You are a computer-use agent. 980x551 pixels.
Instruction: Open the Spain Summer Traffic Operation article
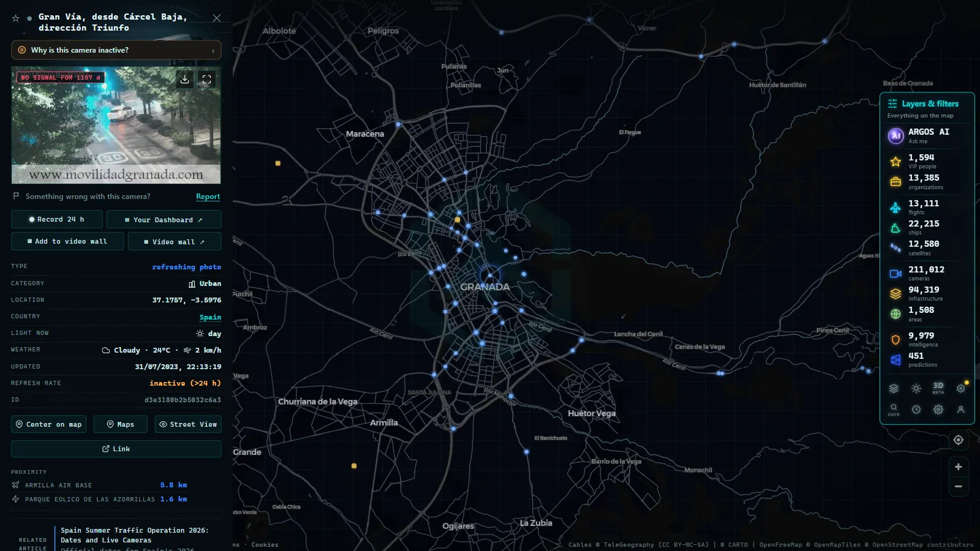pos(135,535)
